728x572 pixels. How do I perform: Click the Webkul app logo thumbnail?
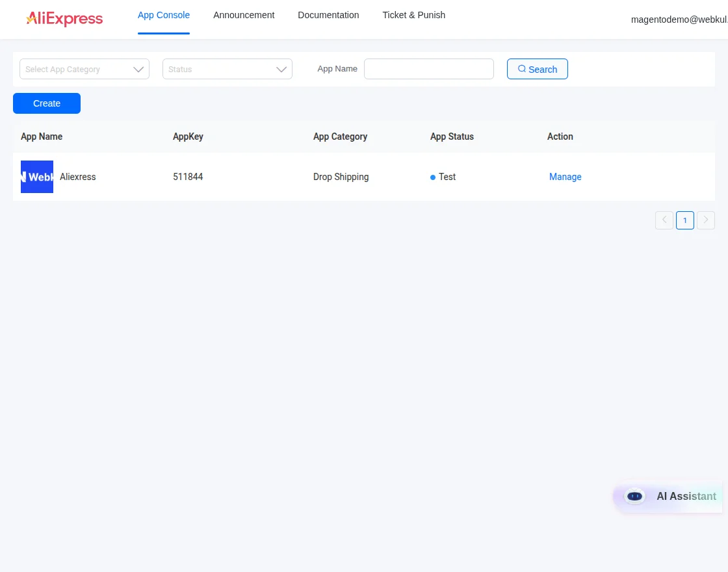(x=36, y=176)
